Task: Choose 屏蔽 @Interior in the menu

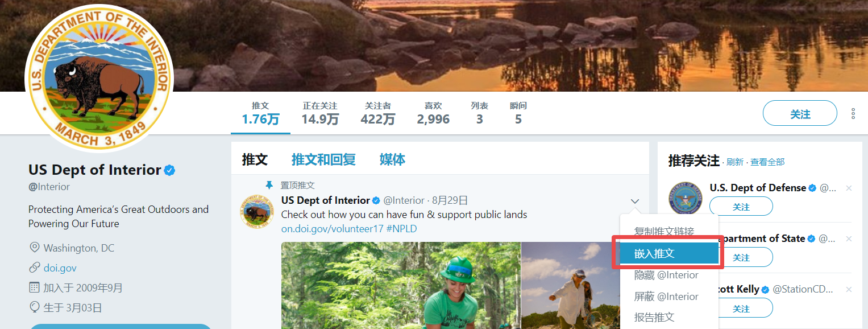Action: [666, 297]
